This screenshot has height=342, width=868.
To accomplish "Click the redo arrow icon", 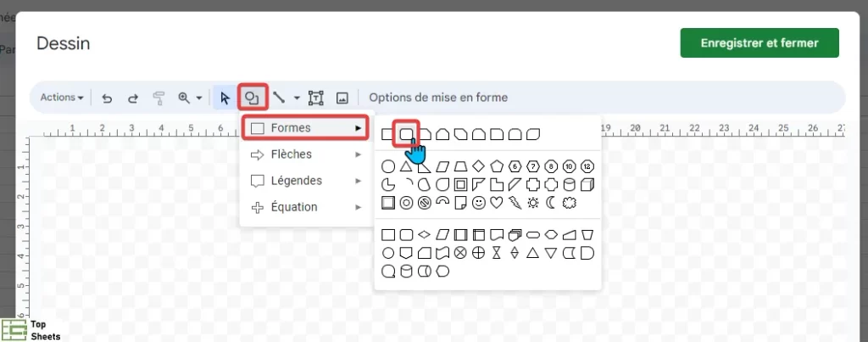I will tap(133, 98).
